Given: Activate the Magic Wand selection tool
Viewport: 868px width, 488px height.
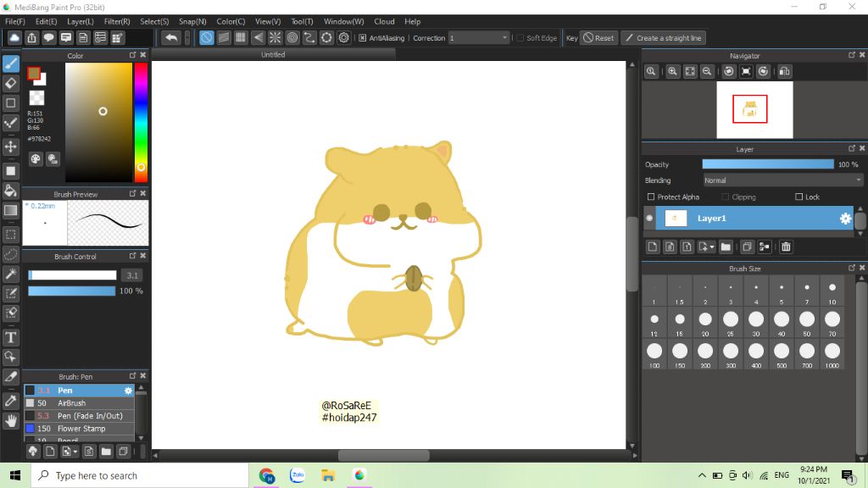Looking at the screenshot, I should click(11, 274).
